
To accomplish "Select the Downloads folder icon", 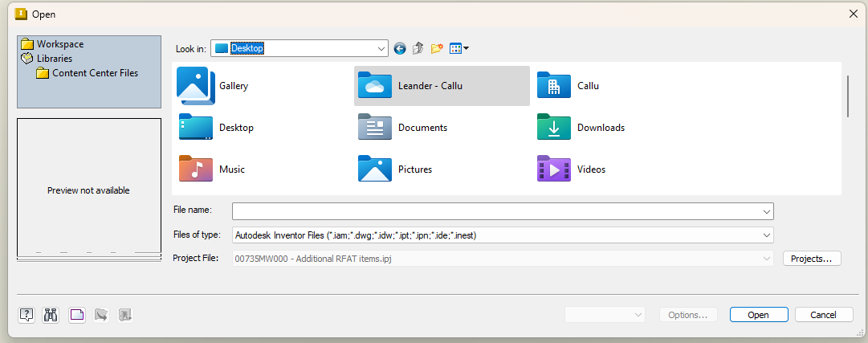I will point(553,128).
